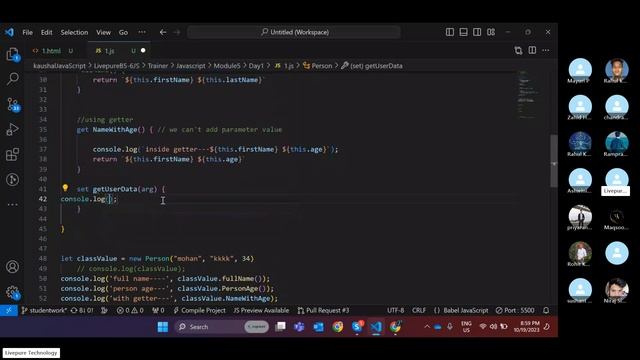This screenshot has height=360, width=640.
Task: Click the taskbar Search box
Action: [223, 327]
